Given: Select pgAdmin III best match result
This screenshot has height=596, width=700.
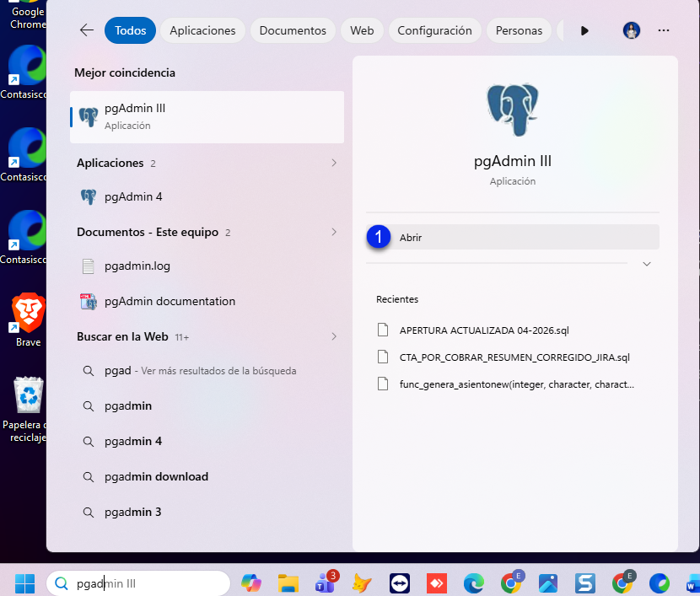Looking at the screenshot, I should pos(207,117).
